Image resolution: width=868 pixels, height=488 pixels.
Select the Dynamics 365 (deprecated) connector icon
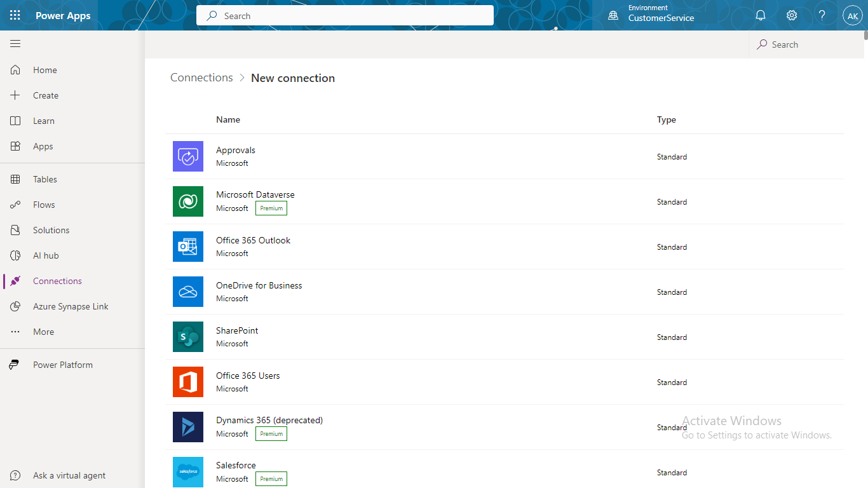point(187,427)
